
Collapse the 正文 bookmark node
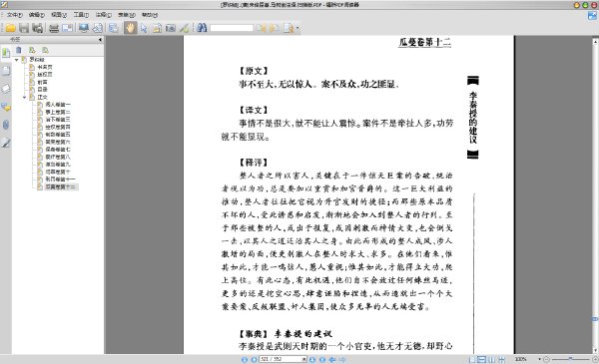click(24, 98)
